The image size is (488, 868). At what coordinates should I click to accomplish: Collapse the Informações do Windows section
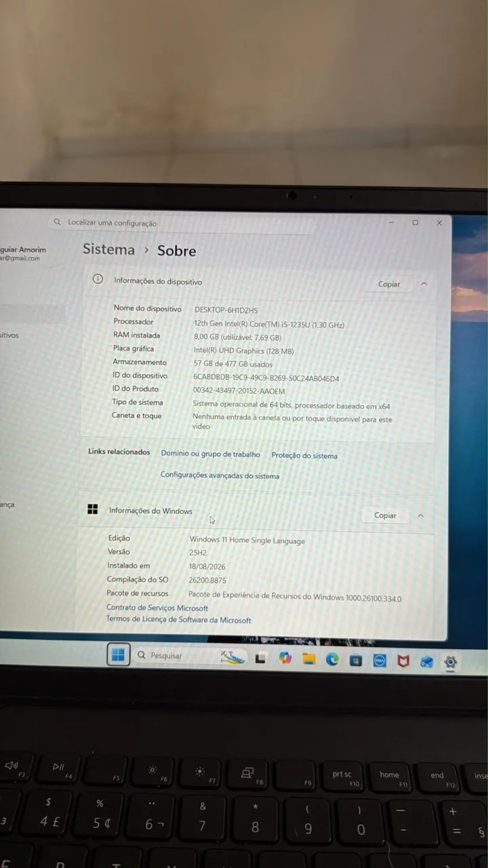click(420, 515)
